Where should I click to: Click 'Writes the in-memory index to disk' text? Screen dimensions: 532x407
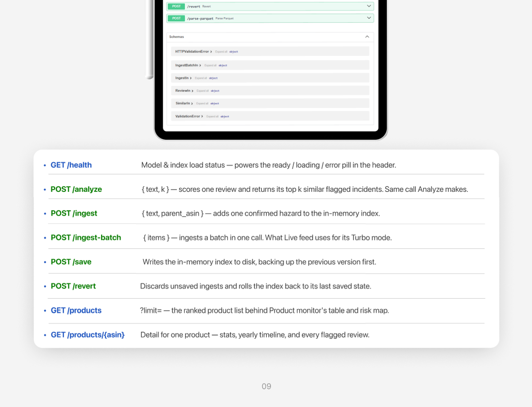pyautogui.click(x=259, y=262)
